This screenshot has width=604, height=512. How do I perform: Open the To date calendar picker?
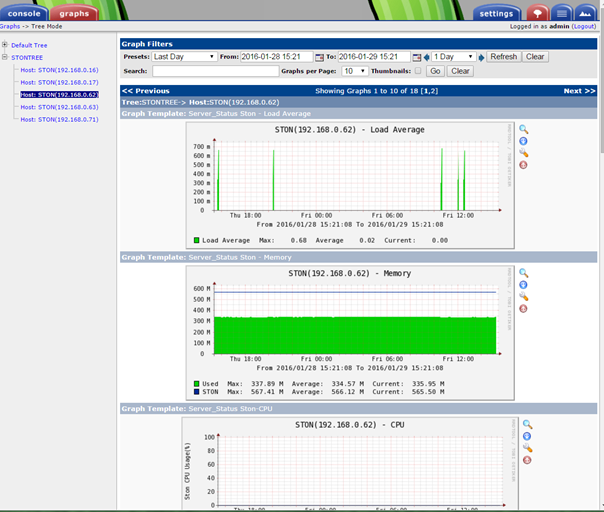click(x=417, y=57)
